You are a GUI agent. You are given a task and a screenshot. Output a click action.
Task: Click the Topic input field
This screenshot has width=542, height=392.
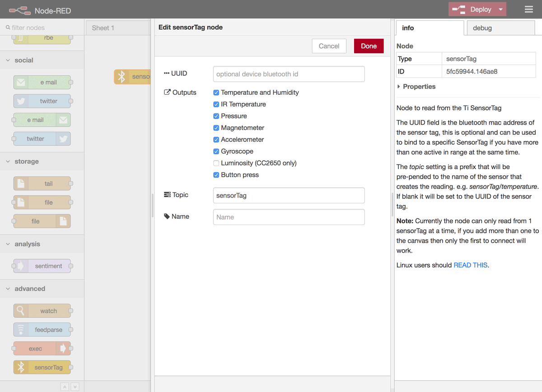(289, 195)
